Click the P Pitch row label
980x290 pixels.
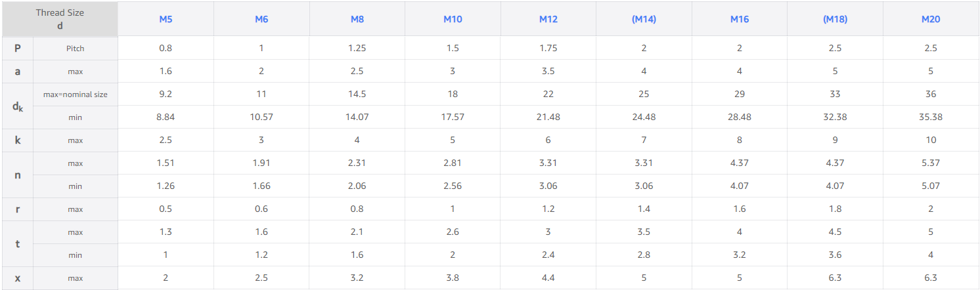pos(18,48)
